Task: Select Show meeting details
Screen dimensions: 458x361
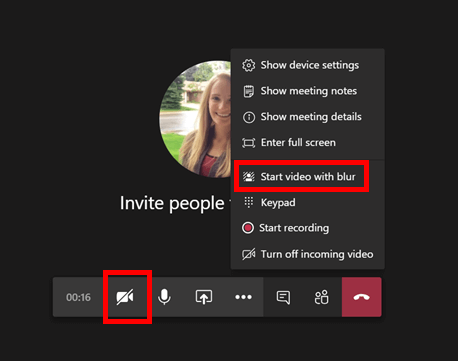Action: pos(307,117)
